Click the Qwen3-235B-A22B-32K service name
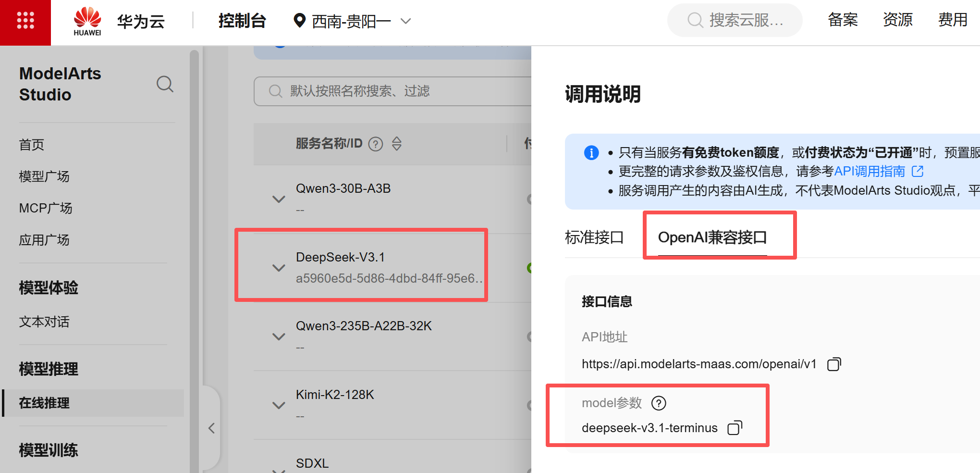This screenshot has width=980, height=473. click(364, 326)
